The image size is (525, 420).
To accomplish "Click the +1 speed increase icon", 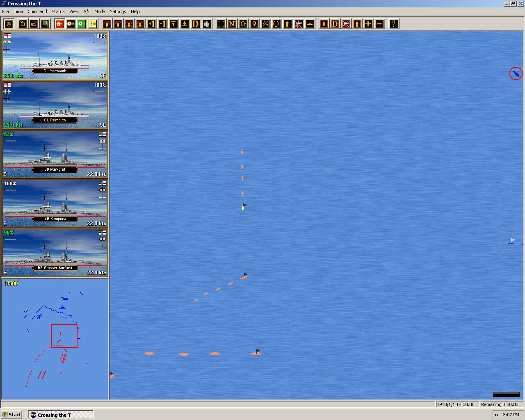I will pos(151,24).
